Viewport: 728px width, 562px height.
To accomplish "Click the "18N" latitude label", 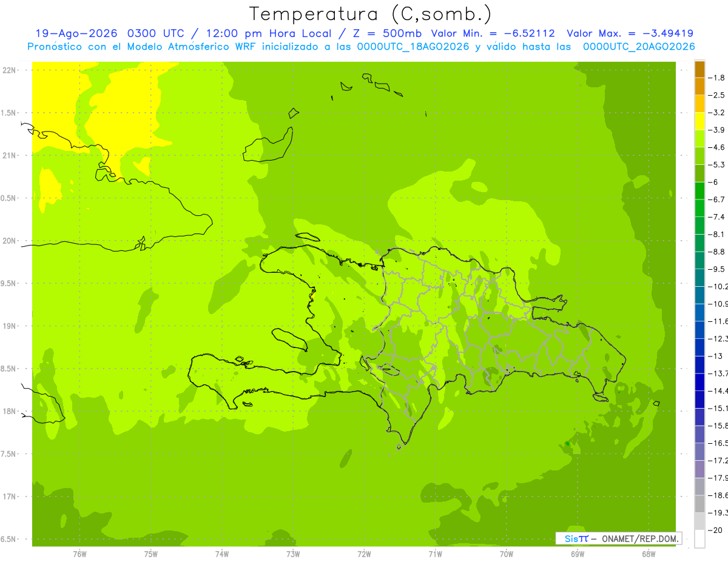I will pos(9,411).
